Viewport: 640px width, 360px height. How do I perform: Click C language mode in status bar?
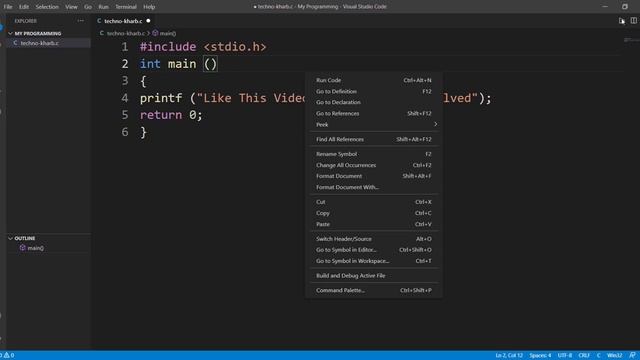click(x=598, y=355)
